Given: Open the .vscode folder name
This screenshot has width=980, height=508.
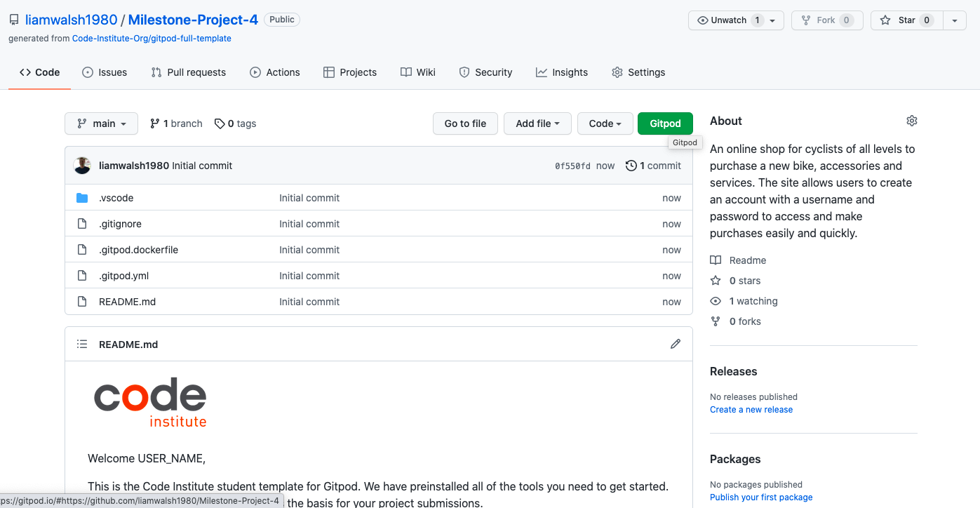Looking at the screenshot, I should pyautogui.click(x=116, y=198).
